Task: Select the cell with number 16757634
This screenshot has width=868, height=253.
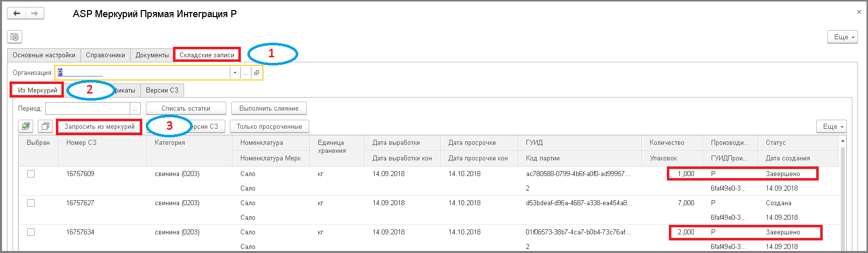Action: pos(80,232)
